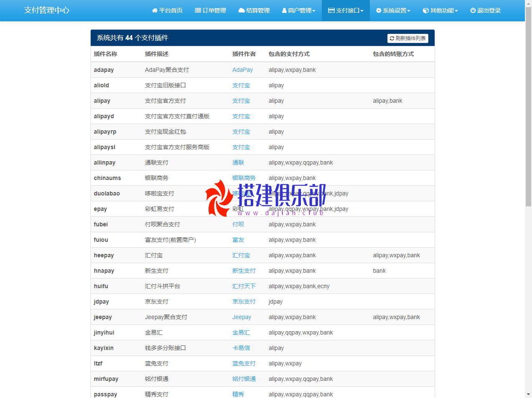532x398 pixels.
Task: Click the alipayrp plugin name
Action: pos(105,132)
